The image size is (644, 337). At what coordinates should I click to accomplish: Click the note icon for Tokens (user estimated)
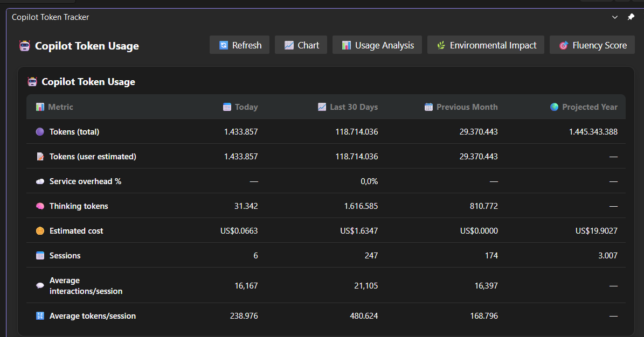[x=40, y=157]
